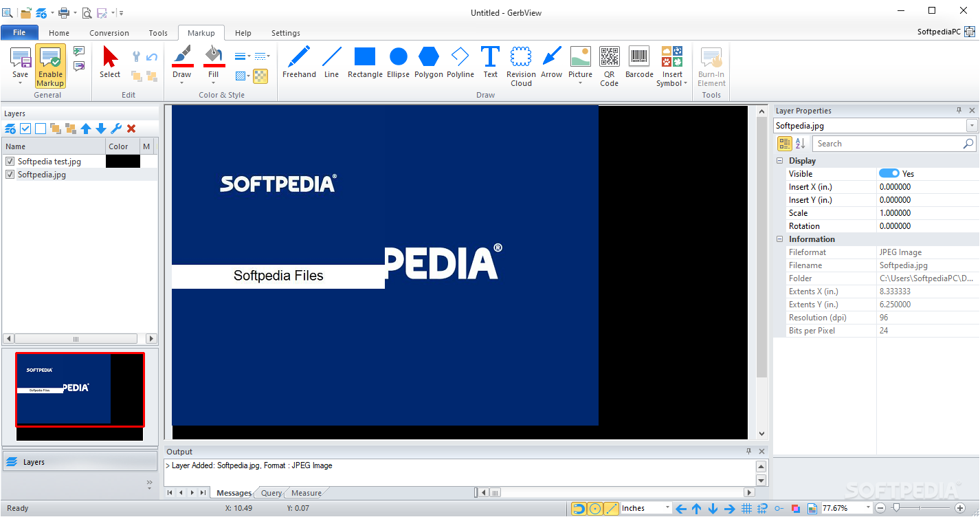The width and height of the screenshot is (980, 517).
Task: Delete layer with the red X icon
Action: (131, 129)
